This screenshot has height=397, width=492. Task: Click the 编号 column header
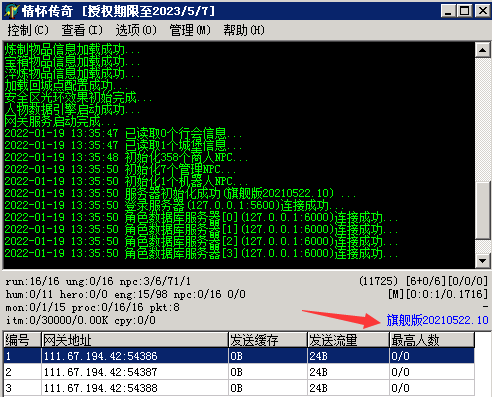tap(22, 340)
